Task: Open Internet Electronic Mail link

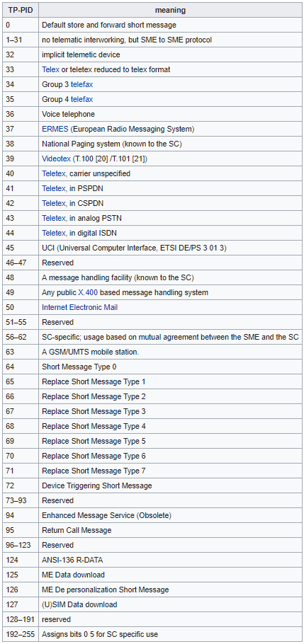Action: tap(80, 307)
